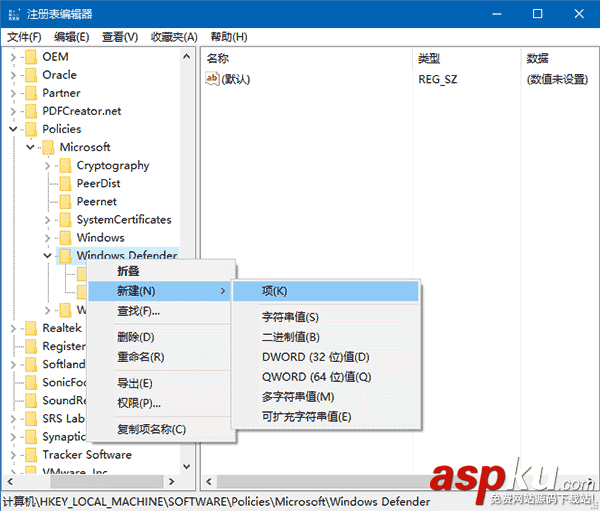Click values pane horizontal scroll-left arrow

[x=209, y=482]
